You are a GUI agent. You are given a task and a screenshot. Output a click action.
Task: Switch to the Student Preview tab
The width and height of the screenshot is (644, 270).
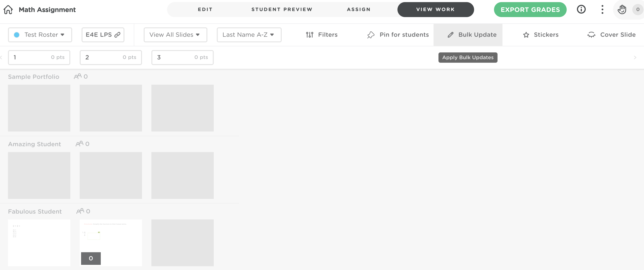coord(282,10)
